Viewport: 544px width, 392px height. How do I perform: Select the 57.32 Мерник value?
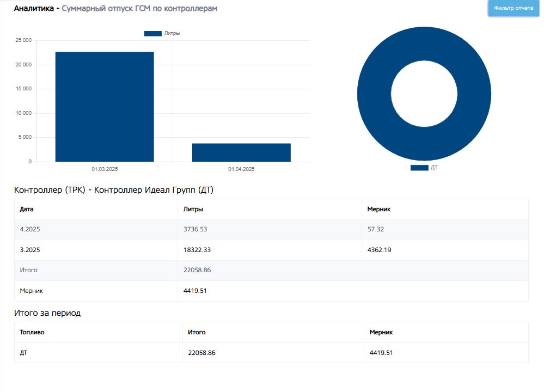click(375, 229)
